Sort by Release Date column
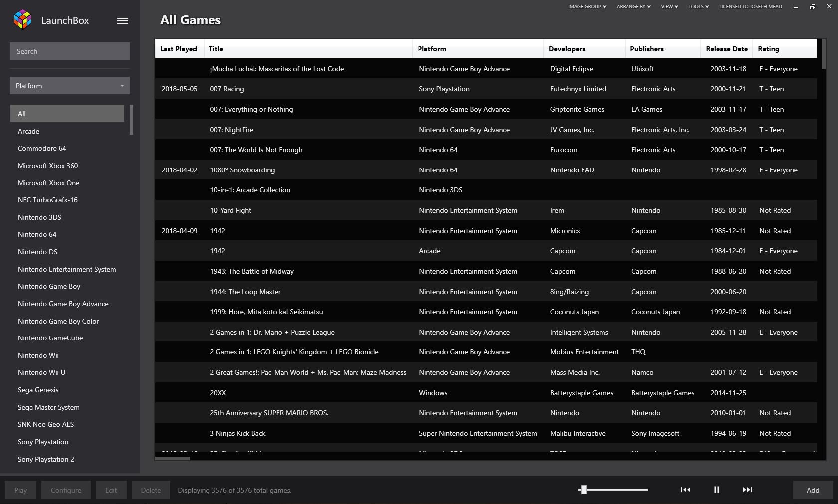 pos(727,49)
